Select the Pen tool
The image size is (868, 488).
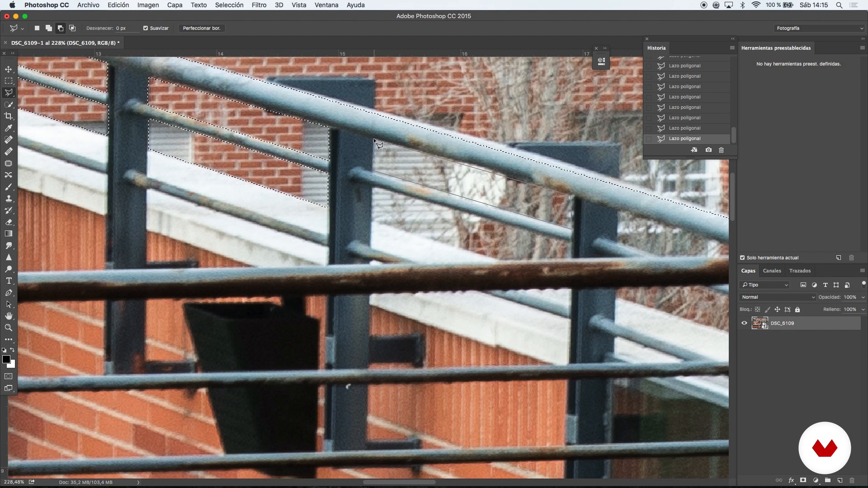click(x=9, y=292)
